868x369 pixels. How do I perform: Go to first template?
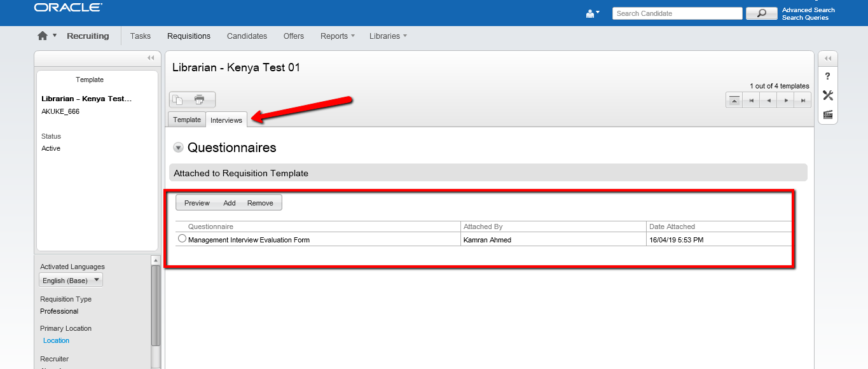point(752,100)
